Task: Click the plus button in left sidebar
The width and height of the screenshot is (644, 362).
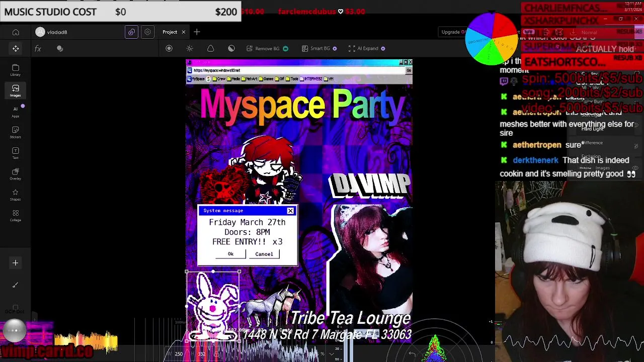Action: 16,263
